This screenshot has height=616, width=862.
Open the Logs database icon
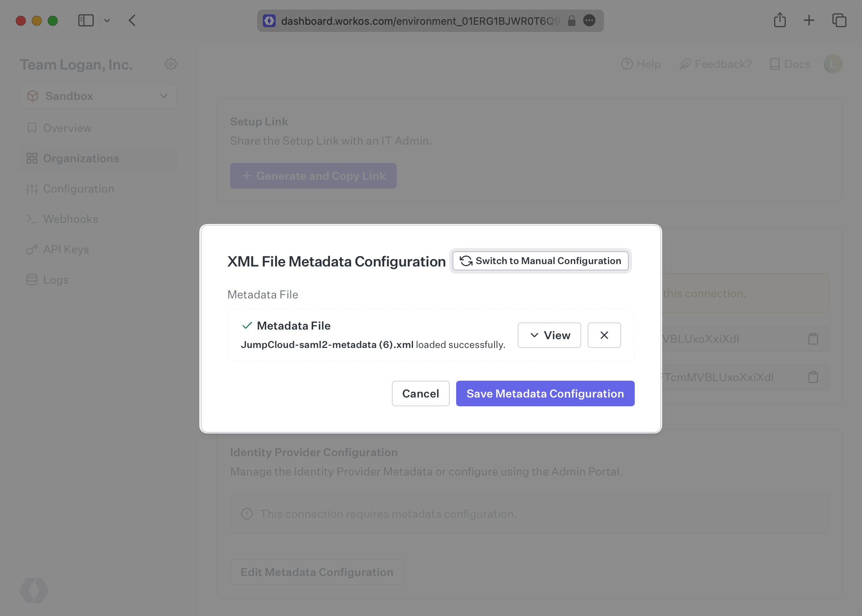32,280
